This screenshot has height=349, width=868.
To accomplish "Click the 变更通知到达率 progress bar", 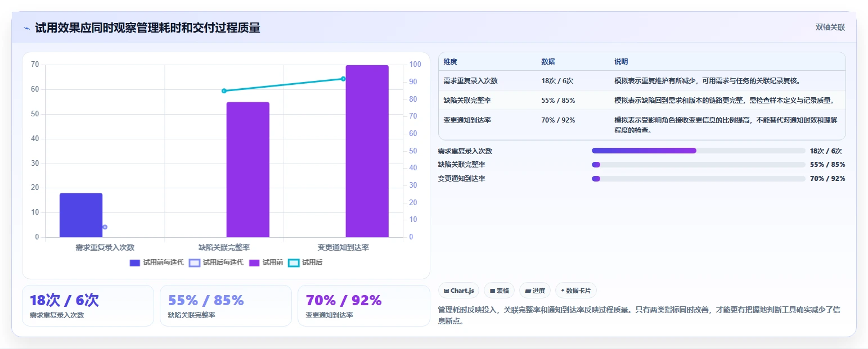I will (699, 179).
